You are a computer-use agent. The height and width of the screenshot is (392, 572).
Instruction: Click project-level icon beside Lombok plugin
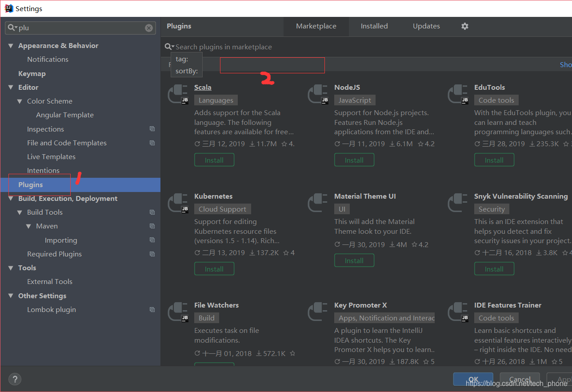pos(152,309)
